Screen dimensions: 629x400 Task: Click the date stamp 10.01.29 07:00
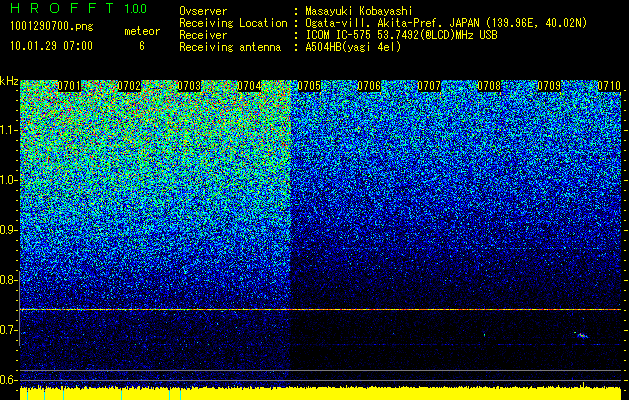point(51,46)
